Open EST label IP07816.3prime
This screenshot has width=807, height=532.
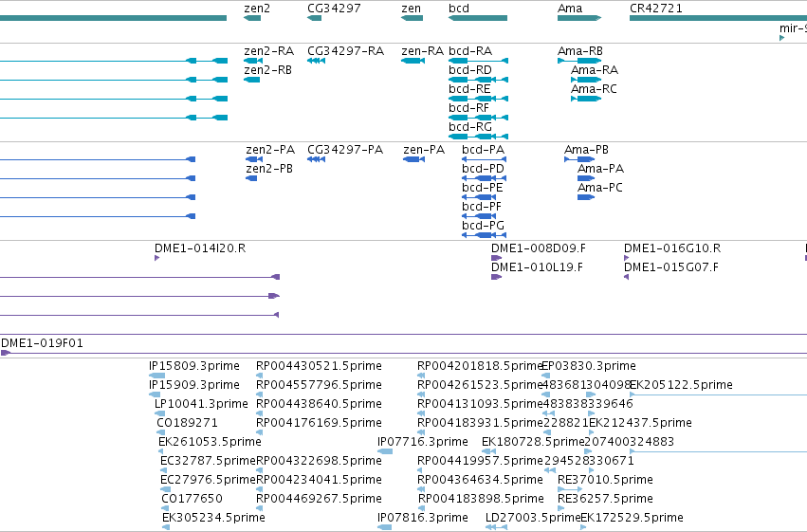[x=423, y=518]
